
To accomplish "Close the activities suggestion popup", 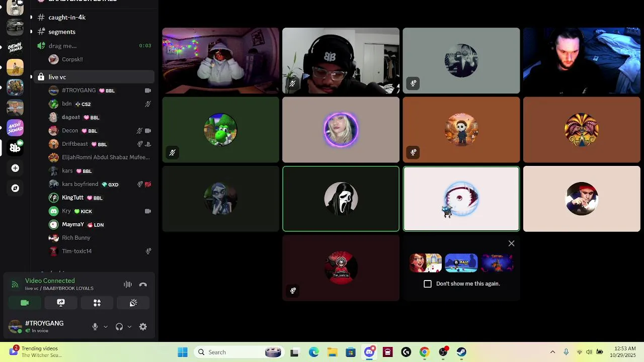I will (511, 243).
